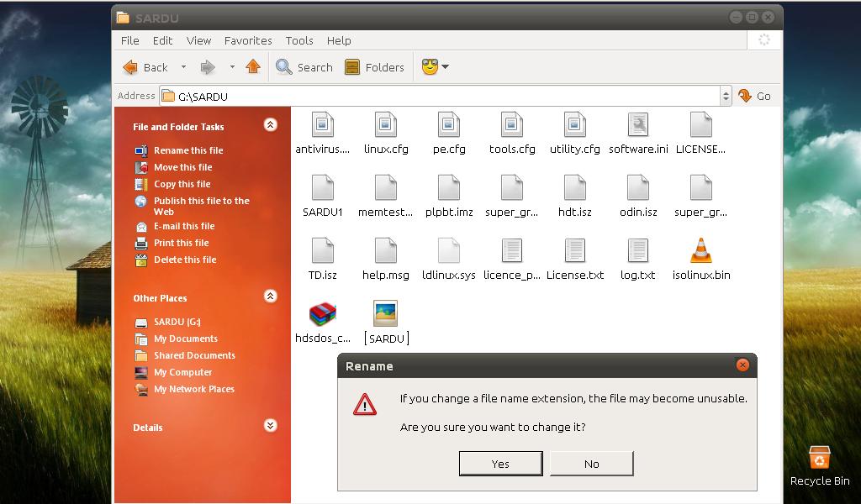Collapse the Other Places section
This screenshot has height=504, width=861.
click(x=270, y=297)
